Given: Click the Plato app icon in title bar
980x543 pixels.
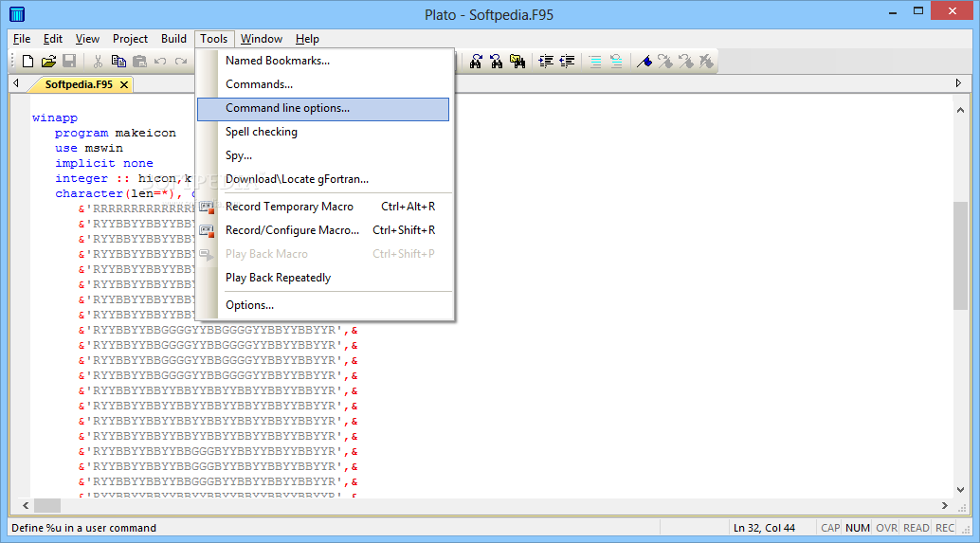Looking at the screenshot, I should [17, 14].
